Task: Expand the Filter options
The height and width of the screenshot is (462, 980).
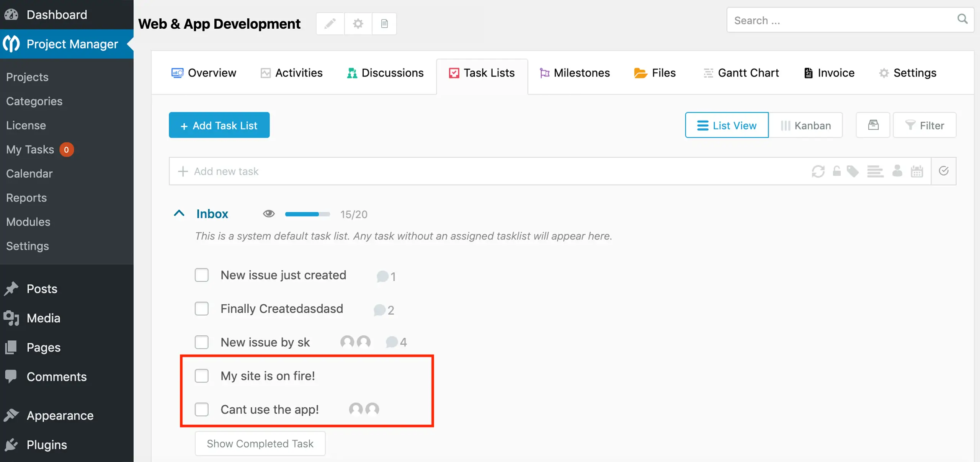Action: point(924,125)
